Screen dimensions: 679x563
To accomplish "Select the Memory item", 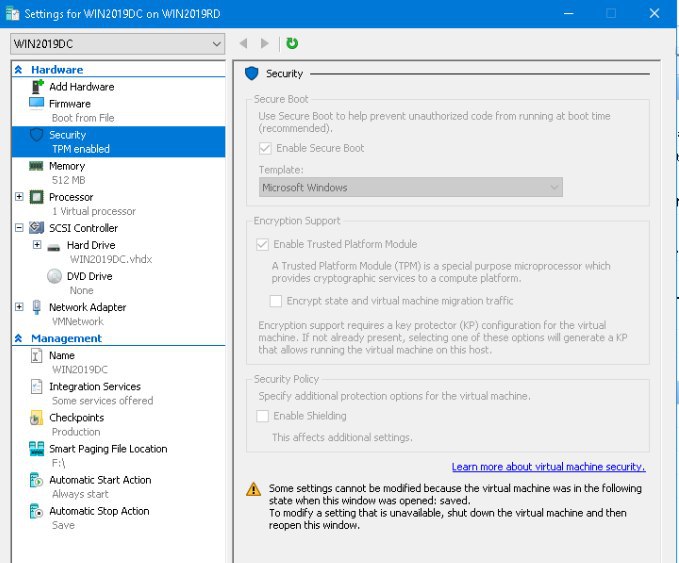I will 67,166.
